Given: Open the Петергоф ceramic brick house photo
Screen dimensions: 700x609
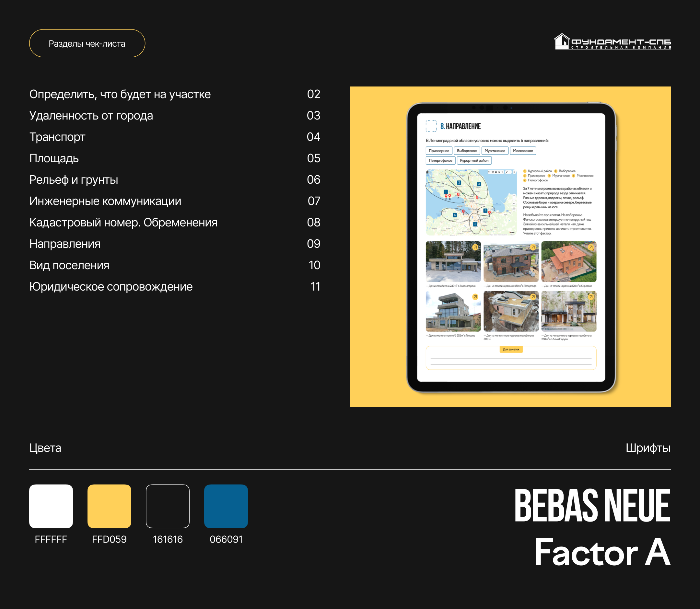Looking at the screenshot, I should coord(511,262).
